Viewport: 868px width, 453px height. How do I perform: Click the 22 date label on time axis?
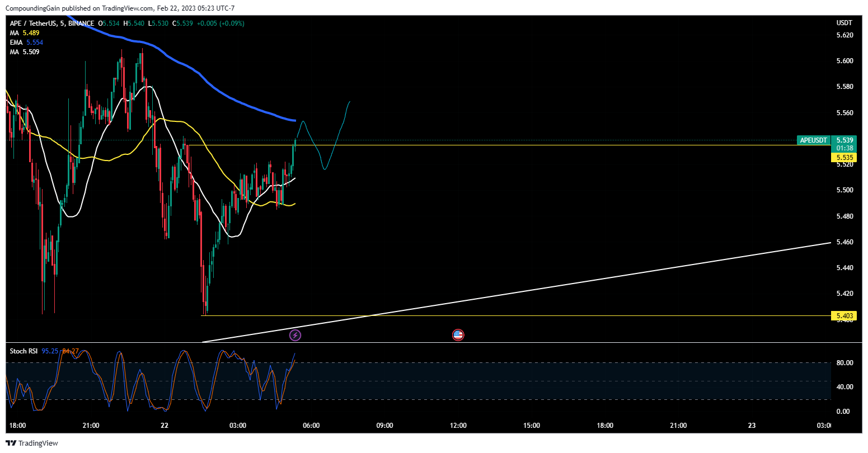coord(164,426)
